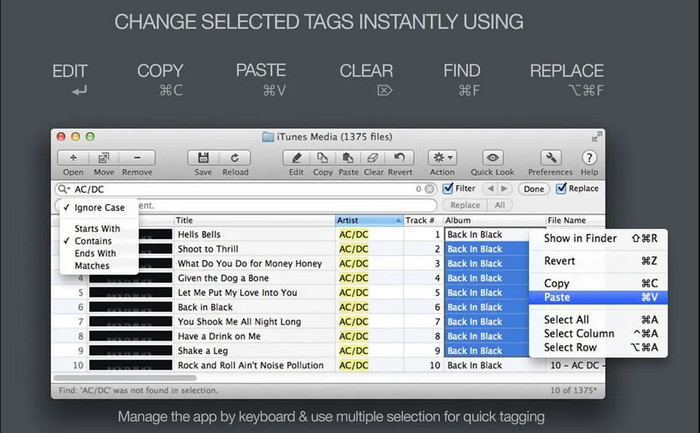Click the iTunes Media folder title icon
The image size is (700, 433).
[268, 137]
